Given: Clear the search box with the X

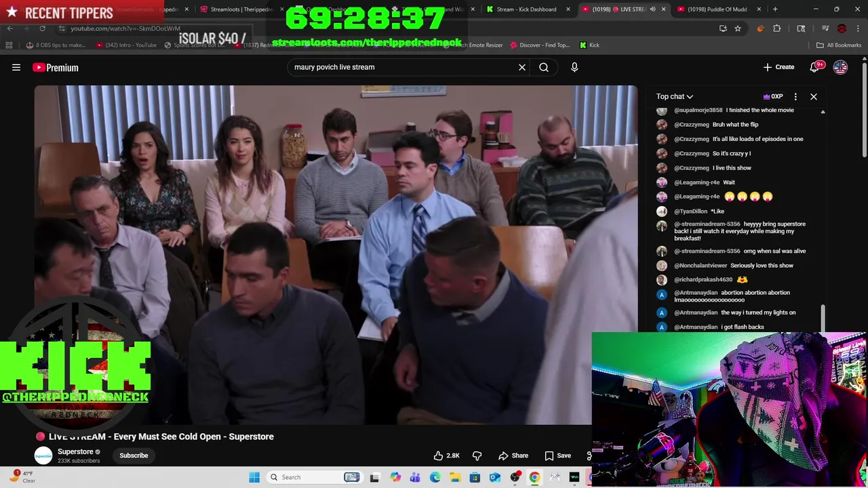Looking at the screenshot, I should click(522, 67).
